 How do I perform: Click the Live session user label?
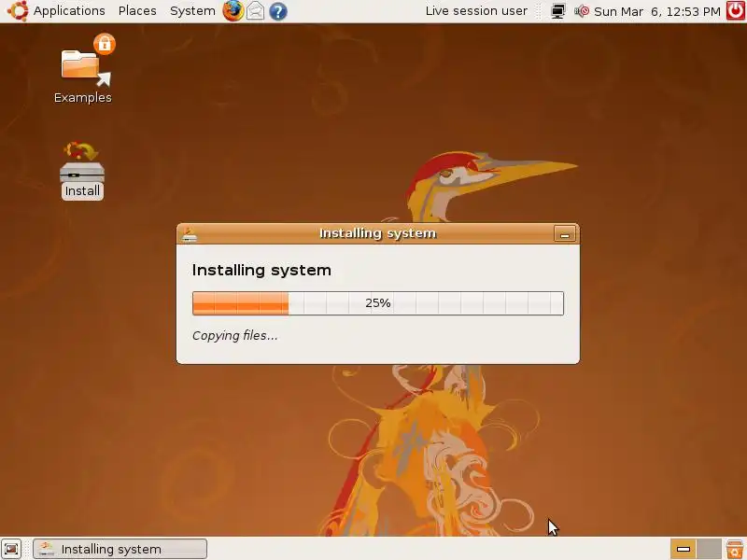tap(476, 11)
